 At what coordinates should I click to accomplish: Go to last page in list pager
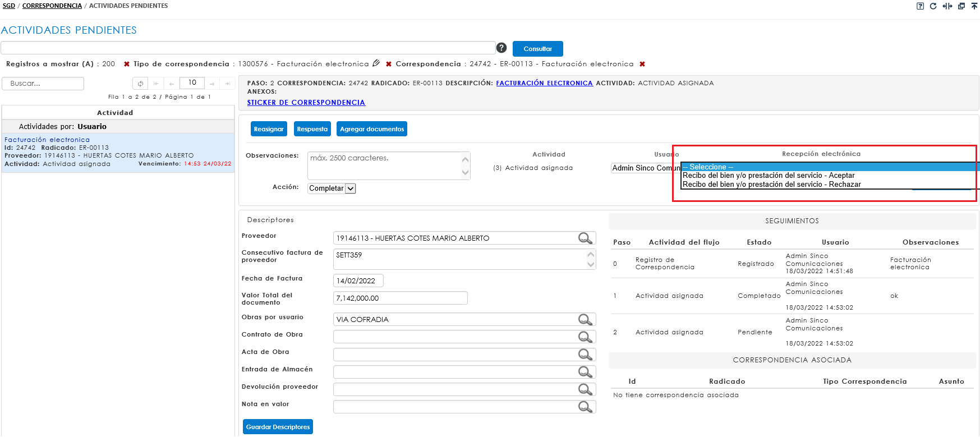coord(227,84)
